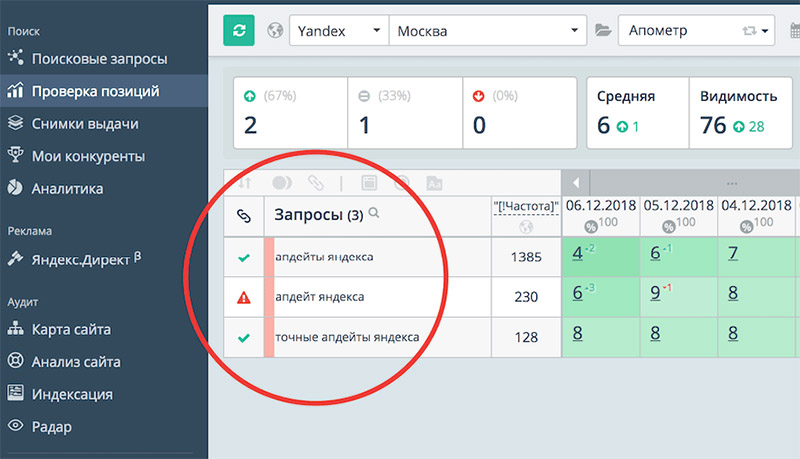Screen dimensions: 800x459
Task: Click the paperclip icon in table toolbar
Action: 316,183
